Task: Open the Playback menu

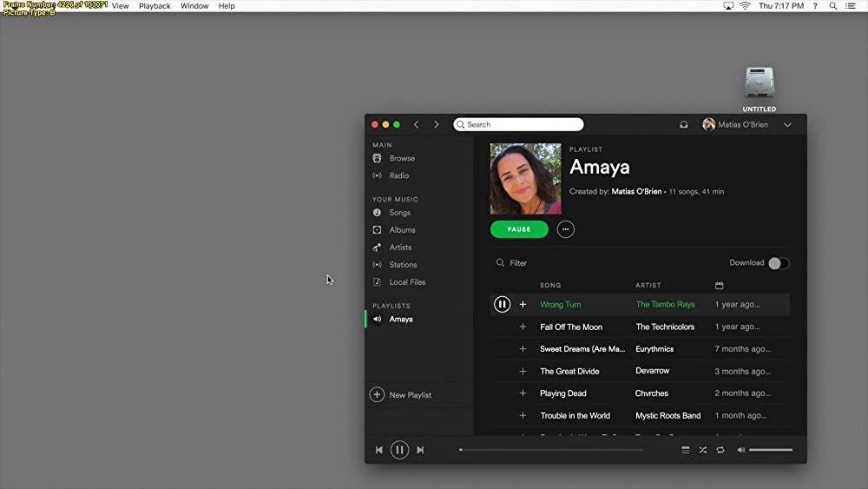Action: click(155, 6)
